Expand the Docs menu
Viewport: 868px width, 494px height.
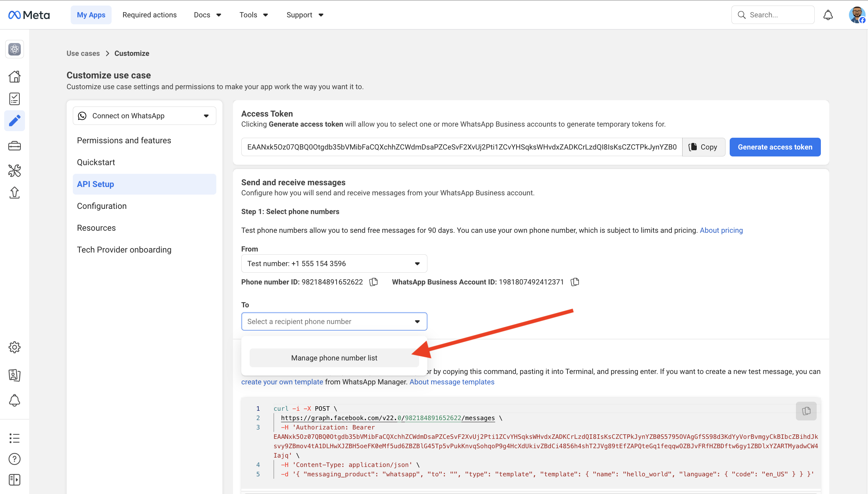click(207, 15)
